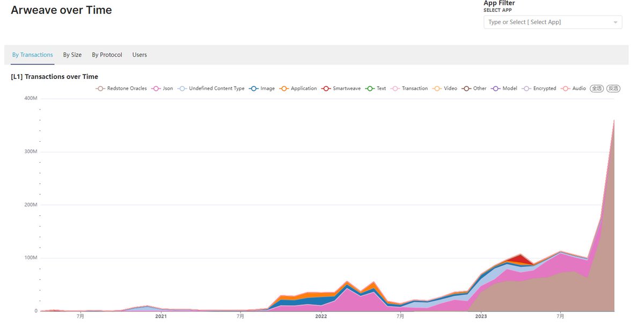The image size is (644, 335).
Task: Switch to the By Size tab
Action: [72, 55]
